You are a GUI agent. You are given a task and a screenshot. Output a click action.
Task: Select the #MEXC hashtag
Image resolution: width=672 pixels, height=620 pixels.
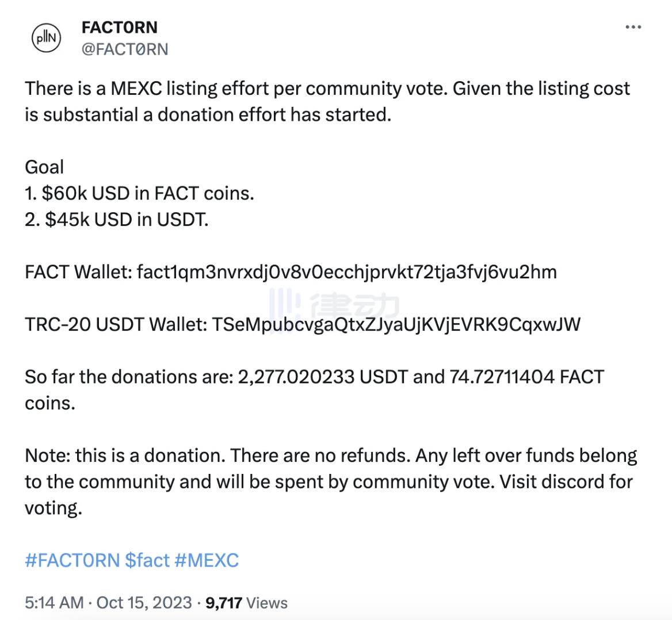click(x=207, y=560)
